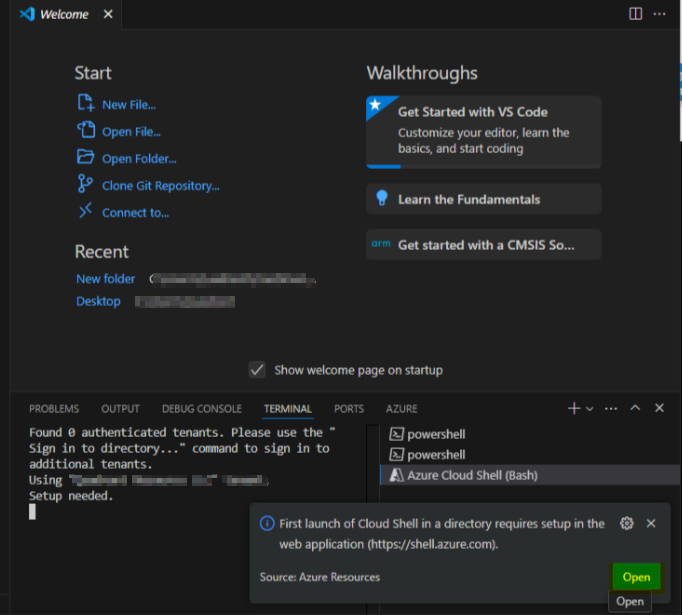Click the VS Code logo on Welcome tab
682x615 pixels.
pos(27,14)
